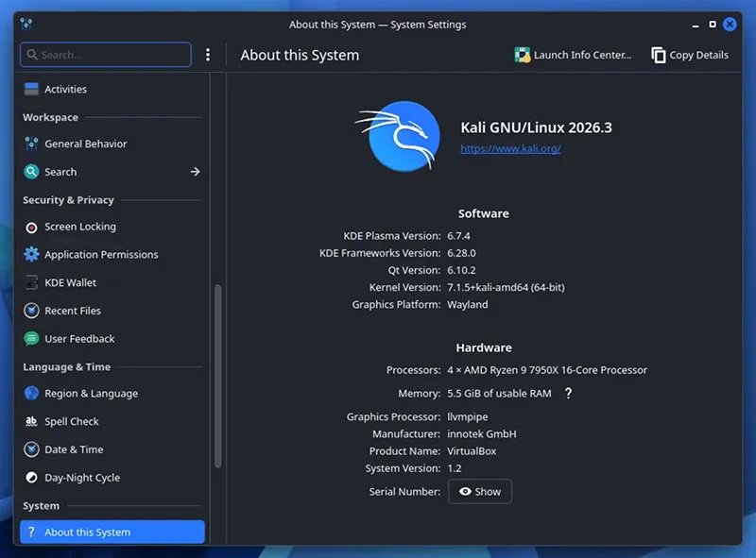Viewport: 756px width, 558px height.
Task: Click the sidebar vertical scrollbar
Action: (x=218, y=376)
